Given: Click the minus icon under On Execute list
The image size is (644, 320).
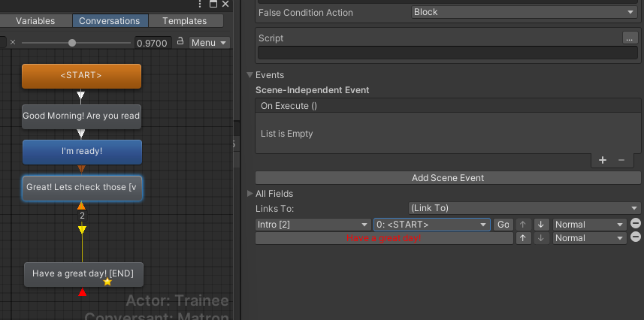Looking at the screenshot, I should click(x=621, y=160).
